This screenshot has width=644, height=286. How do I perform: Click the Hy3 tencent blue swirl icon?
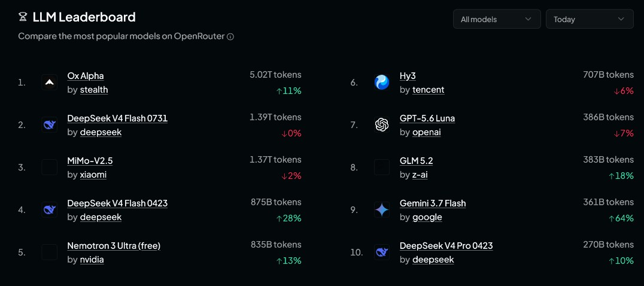382,83
